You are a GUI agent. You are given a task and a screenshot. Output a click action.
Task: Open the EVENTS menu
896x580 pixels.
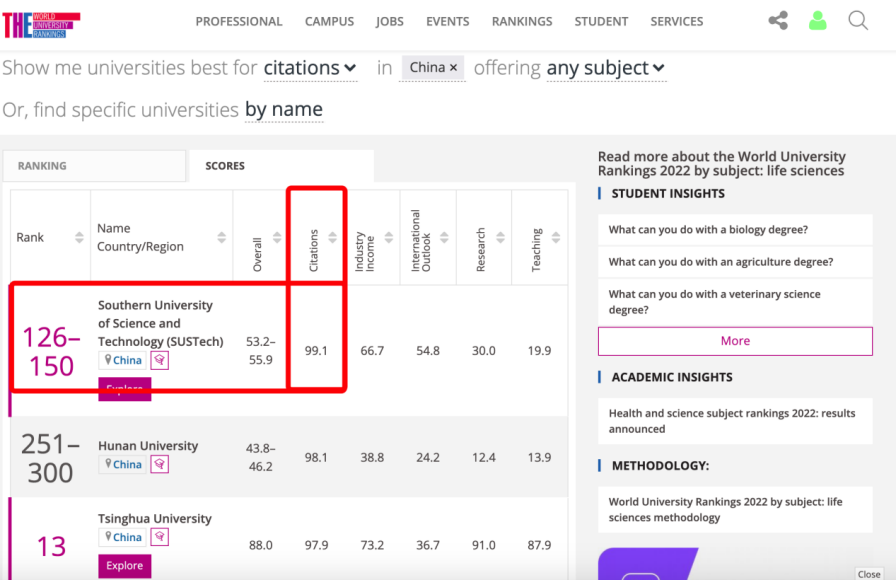tap(447, 22)
